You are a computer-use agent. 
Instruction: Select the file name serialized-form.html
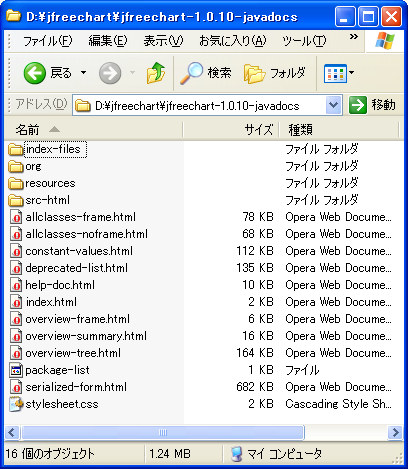76,387
